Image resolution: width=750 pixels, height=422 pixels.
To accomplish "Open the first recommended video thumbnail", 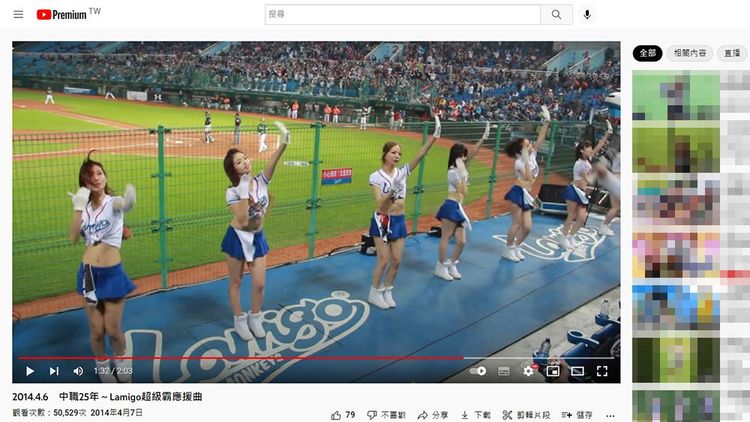I will (x=676, y=95).
